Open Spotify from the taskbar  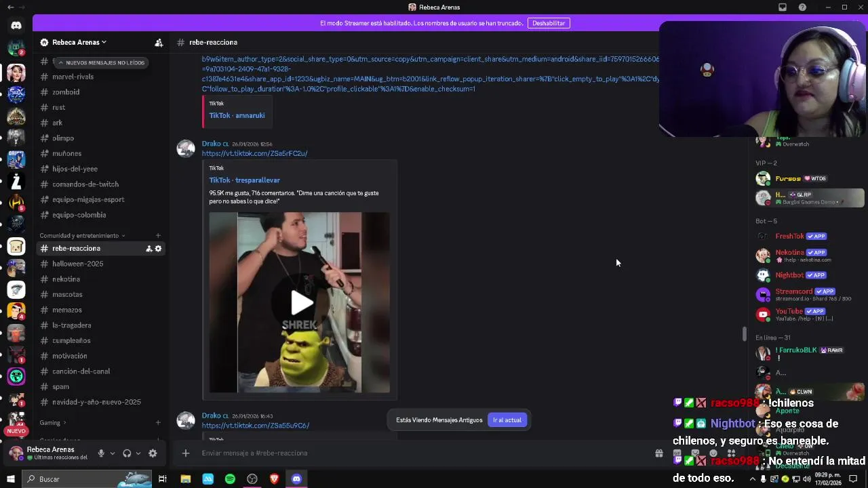[x=230, y=479]
